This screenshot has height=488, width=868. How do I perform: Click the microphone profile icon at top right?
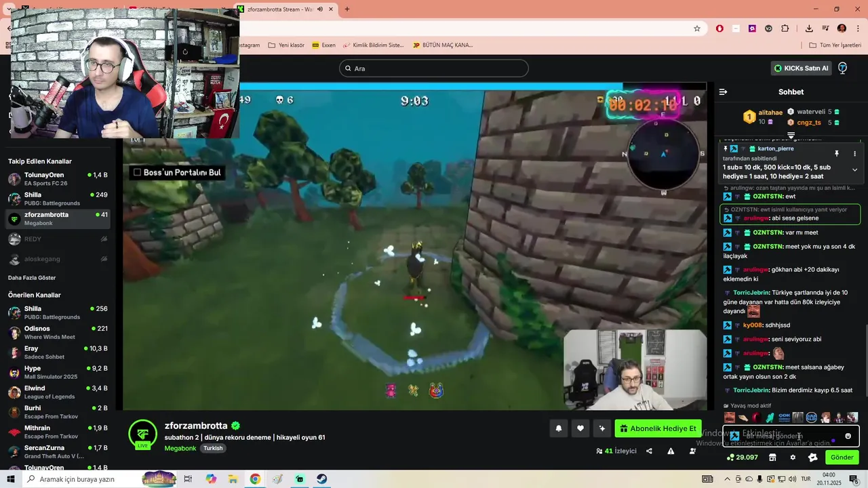[842, 68]
